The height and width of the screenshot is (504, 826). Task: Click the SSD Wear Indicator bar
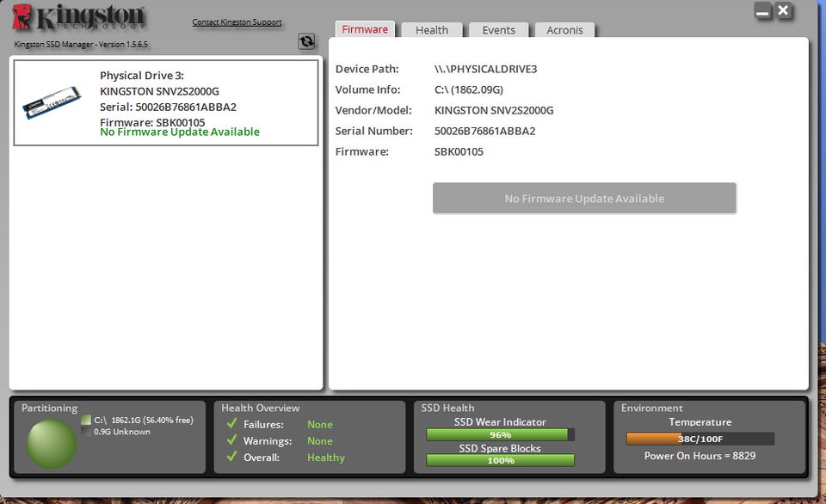[x=500, y=434]
